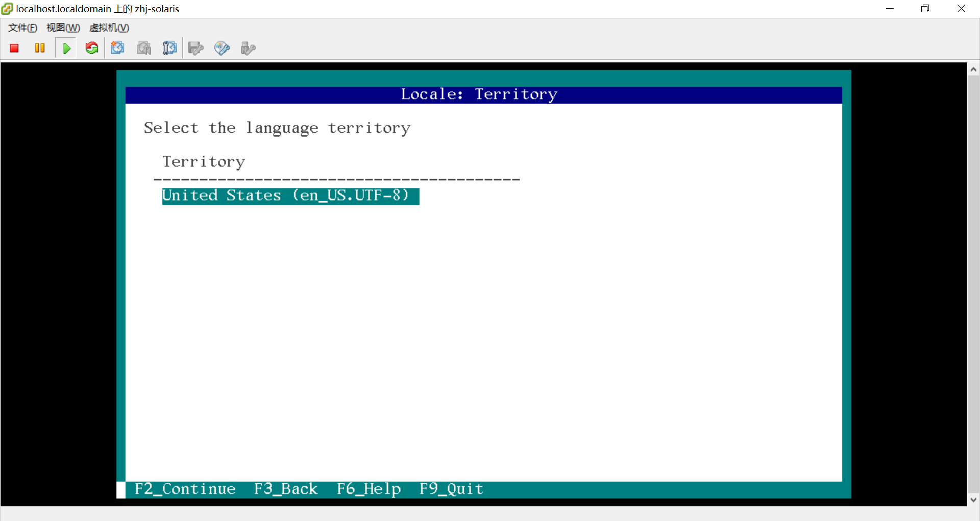Click the CD/DVD drive connection icon
This screenshot has width=980, height=521.
click(x=222, y=48)
